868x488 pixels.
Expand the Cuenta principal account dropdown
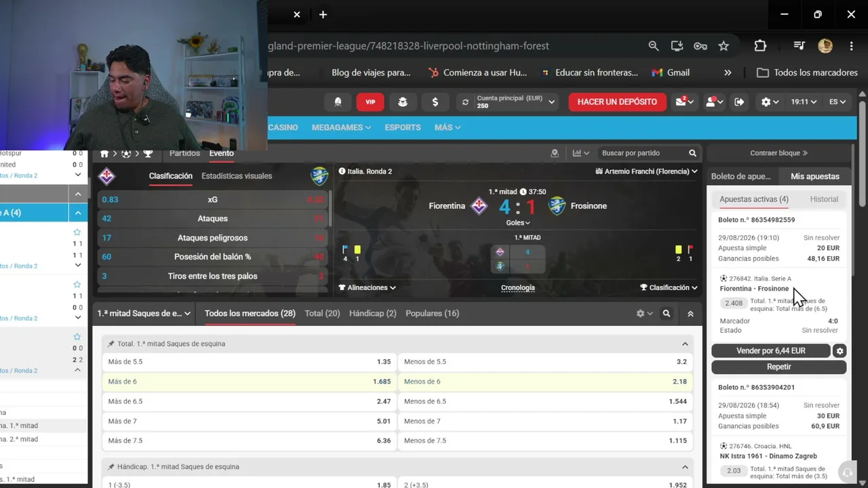tap(552, 102)
